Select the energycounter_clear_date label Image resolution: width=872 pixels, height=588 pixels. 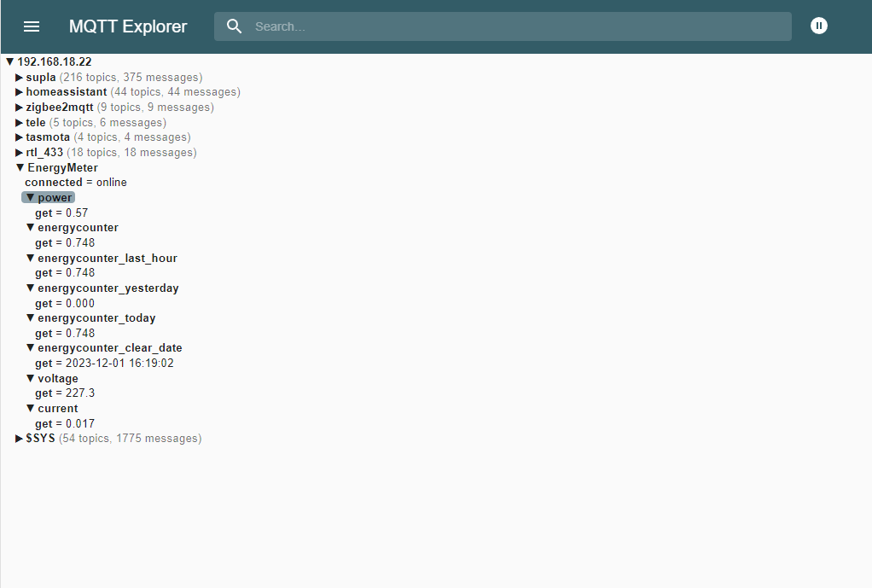click(x=110, y=348)
